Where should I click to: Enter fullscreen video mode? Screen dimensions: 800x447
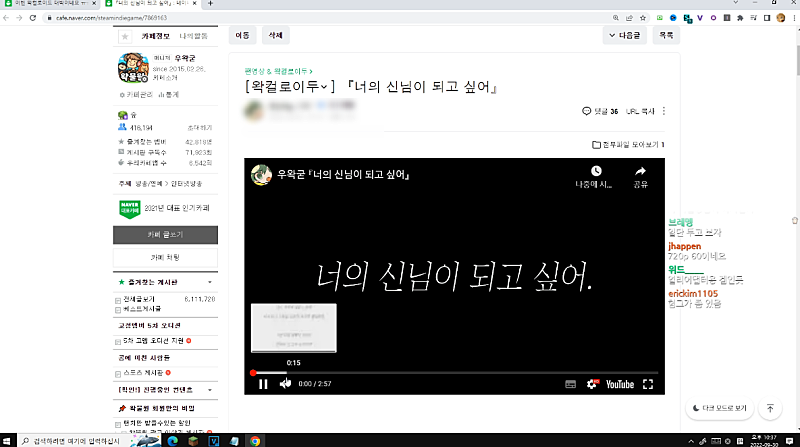coord(648,384)
